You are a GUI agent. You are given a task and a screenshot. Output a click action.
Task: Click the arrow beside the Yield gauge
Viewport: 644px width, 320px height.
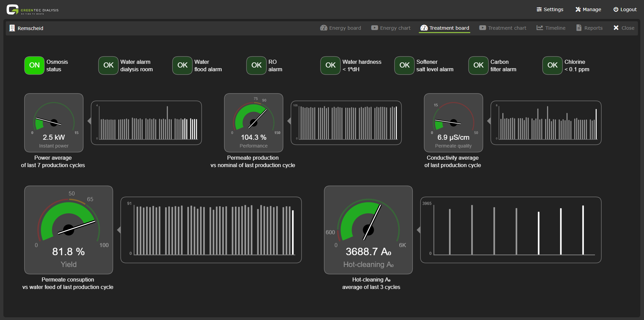tap(119, 230)
